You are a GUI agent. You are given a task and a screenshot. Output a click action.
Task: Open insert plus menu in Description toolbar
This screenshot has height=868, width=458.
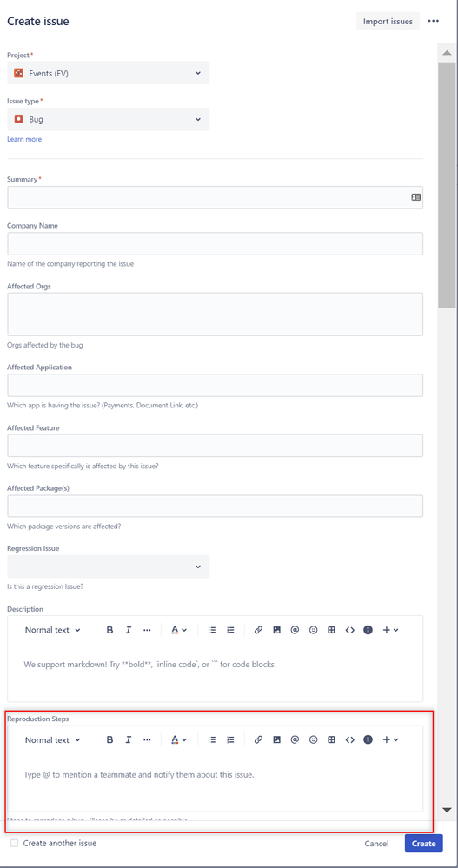coord(390,630)
